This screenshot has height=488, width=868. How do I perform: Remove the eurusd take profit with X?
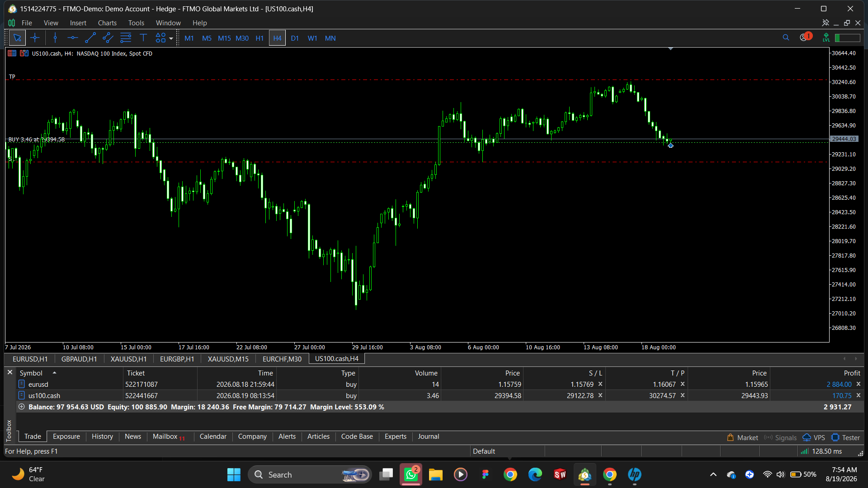(x=683, y=384)
